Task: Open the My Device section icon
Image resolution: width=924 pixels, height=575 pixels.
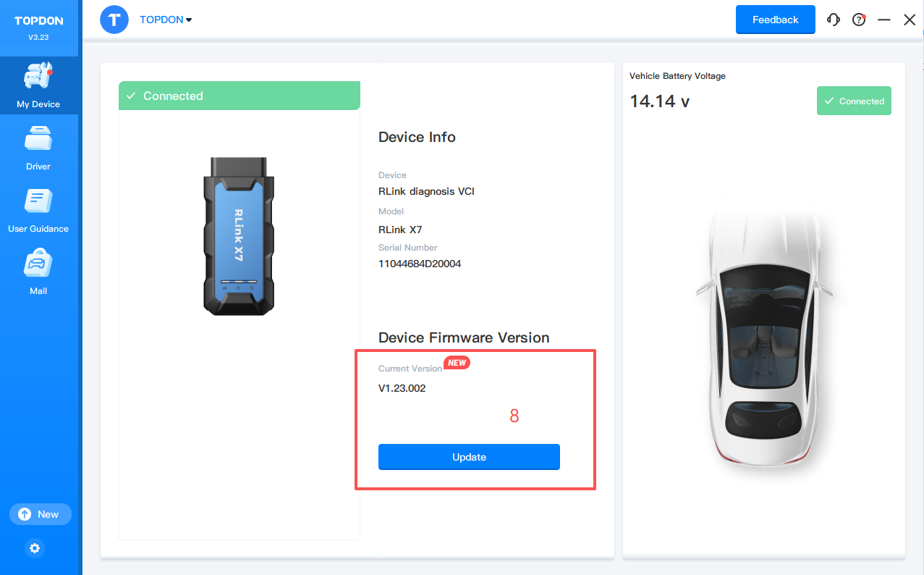Action: coord(38,78)
